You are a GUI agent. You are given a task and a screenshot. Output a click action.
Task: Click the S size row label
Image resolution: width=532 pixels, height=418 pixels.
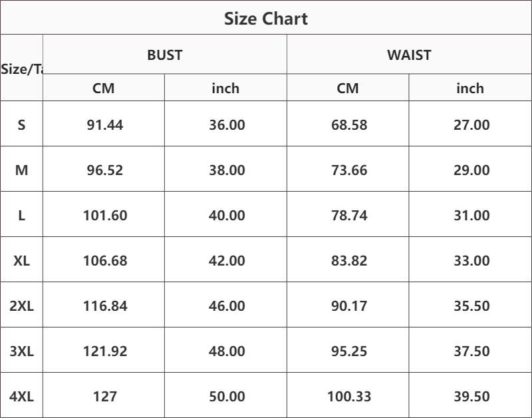click(21, 124)
